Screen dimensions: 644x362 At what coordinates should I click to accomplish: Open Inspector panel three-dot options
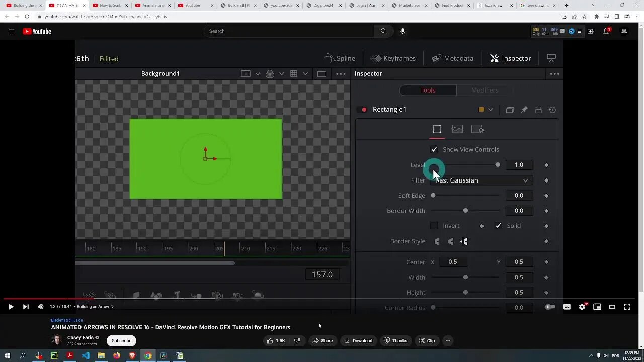point(555,74)
